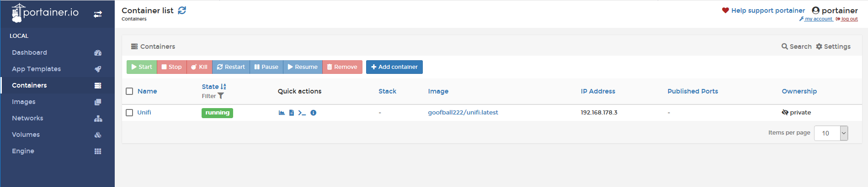Check the Unifi container row checkbox

[x=129, y=113]
